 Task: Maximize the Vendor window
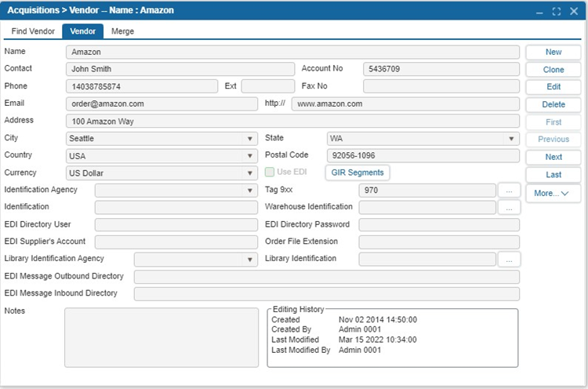557,11
